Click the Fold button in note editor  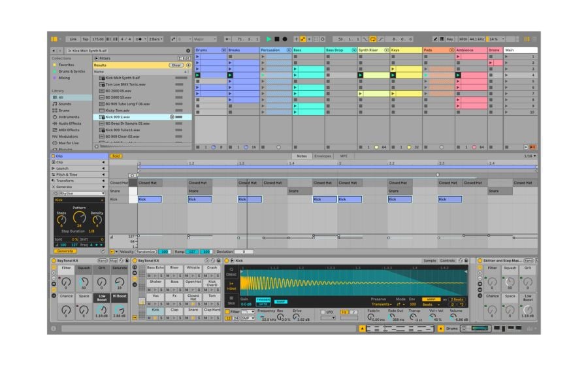(116, 156)
